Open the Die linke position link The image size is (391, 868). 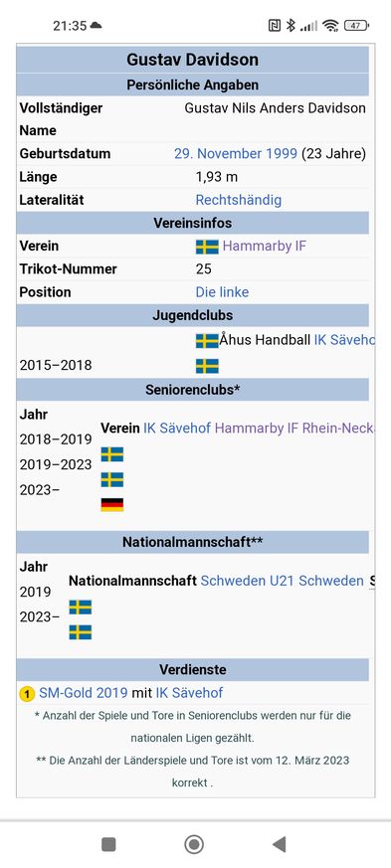[x=222, y=291]
